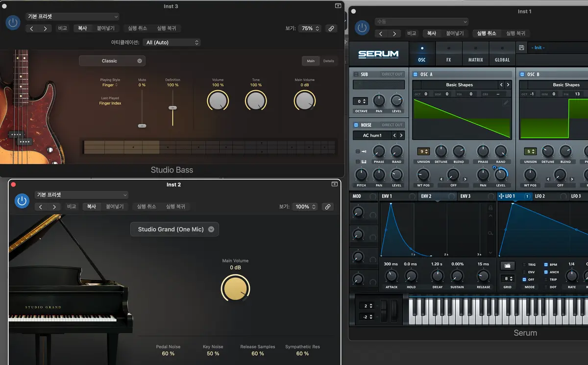Open the Articulation dropdown showing All (Auto)
Image resolution: width=588 pixels, height=365 pixels.
tap(172, 43)
